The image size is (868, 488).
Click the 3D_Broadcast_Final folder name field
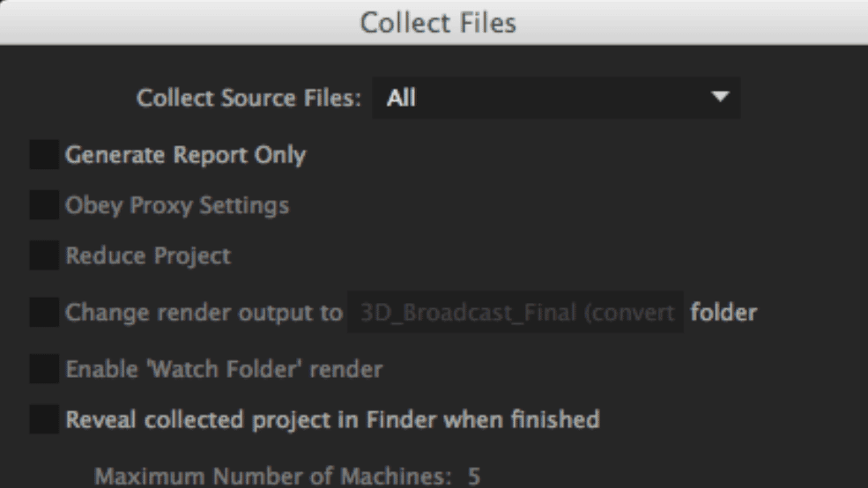tap(516, 312)
